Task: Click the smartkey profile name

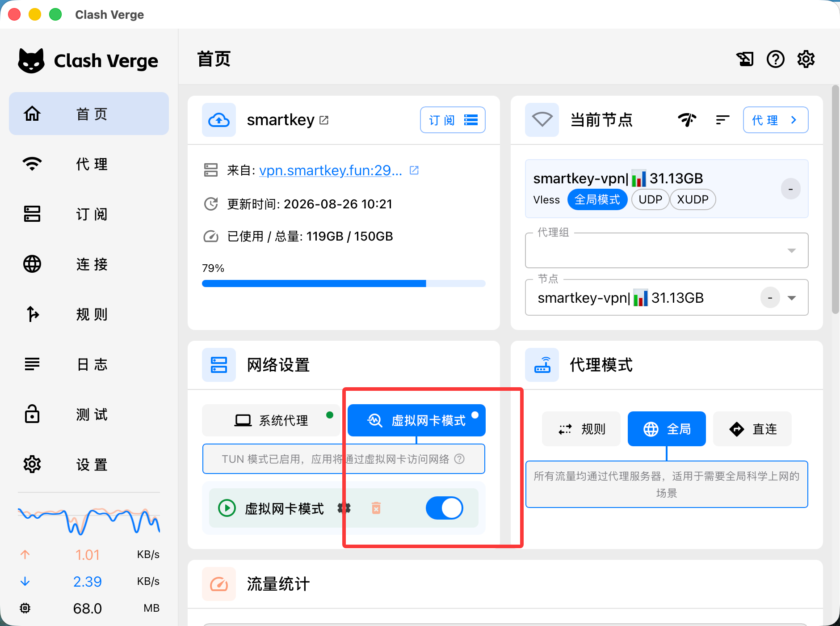Action: (x=281, y=120)
